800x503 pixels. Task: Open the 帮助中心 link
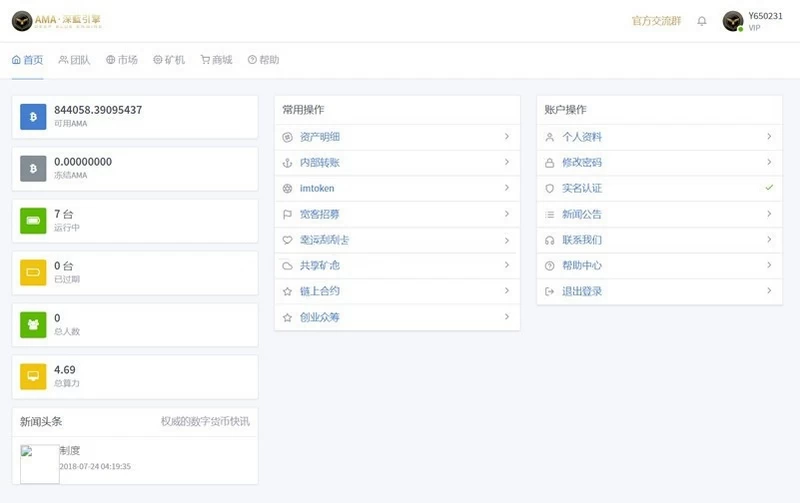(582, 266)
